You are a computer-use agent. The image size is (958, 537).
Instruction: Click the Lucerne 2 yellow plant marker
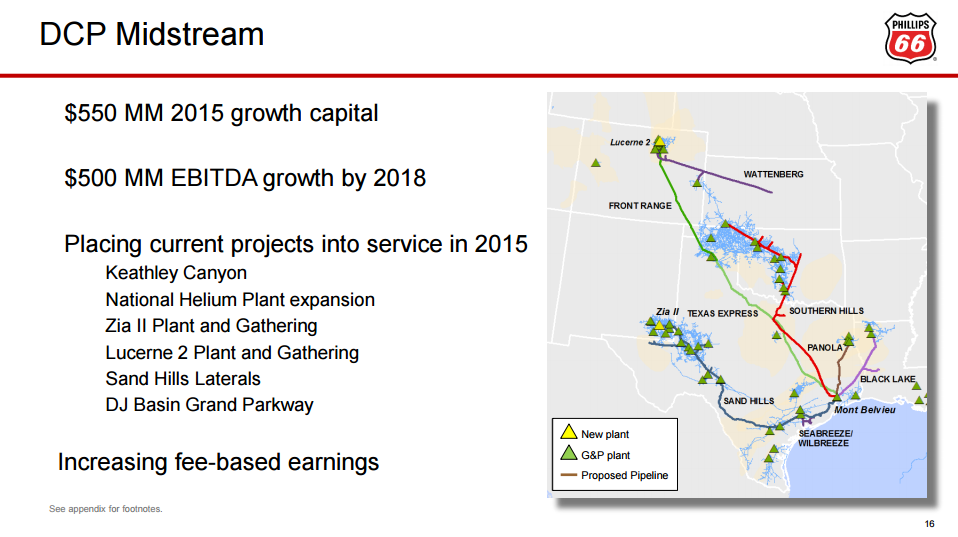pyautogui.click(x=659, y=142)
